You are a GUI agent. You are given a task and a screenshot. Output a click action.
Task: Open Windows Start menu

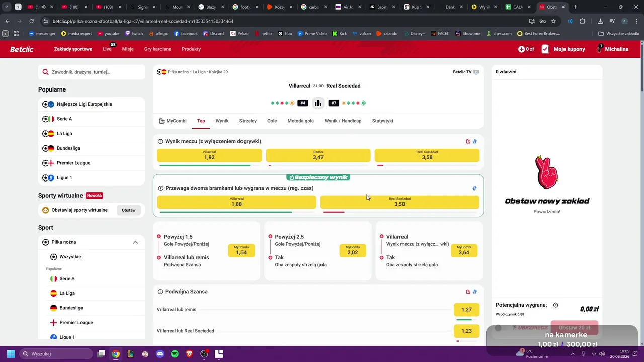pyautogui.click(x=11, y=354)
